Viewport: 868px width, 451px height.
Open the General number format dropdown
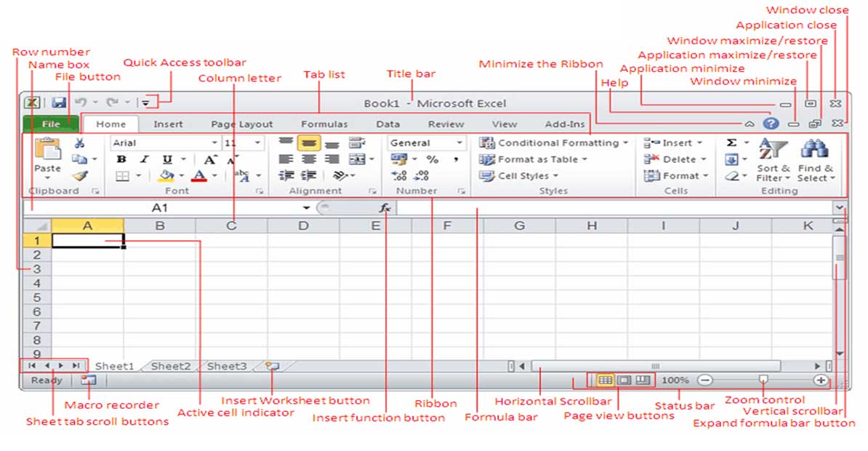pyautogui.click(x=459, y=143)
